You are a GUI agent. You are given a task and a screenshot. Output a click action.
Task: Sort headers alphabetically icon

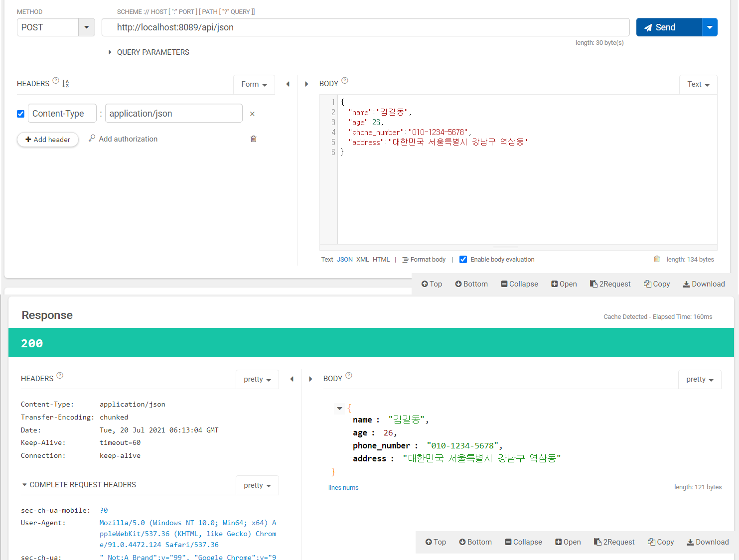(66, 83)
